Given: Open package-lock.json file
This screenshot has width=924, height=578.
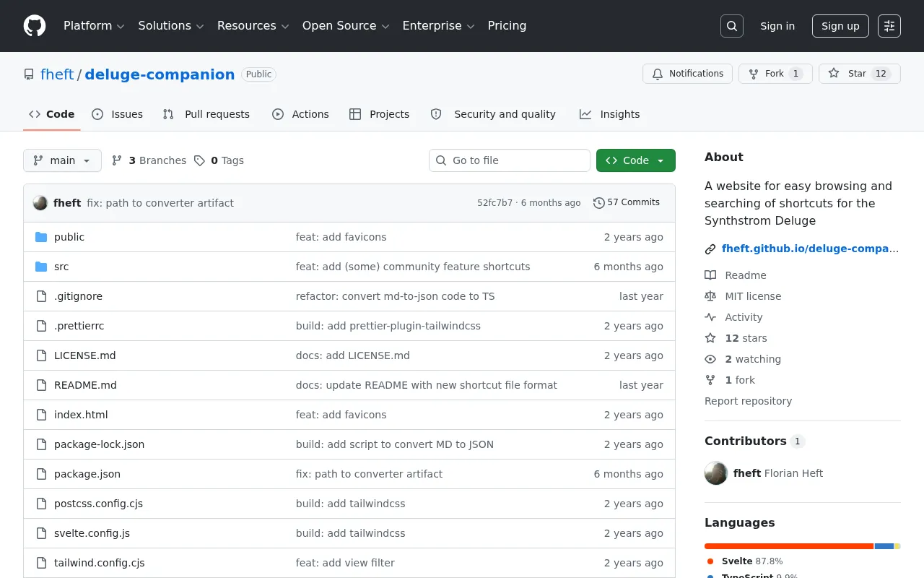Looking at the screenshot, I should pyautogui.click(x=99, y=444).
